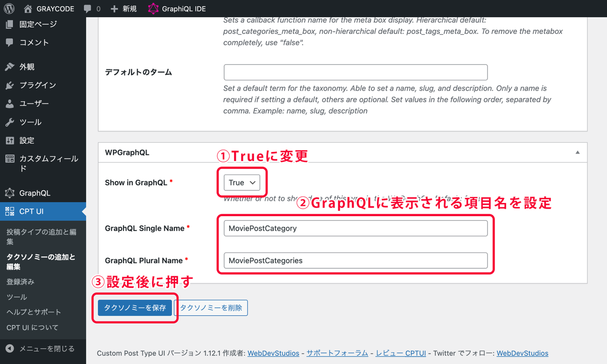Select CPT UI menu item
This screenshot has height=364, width=607.
tap(43, 211)
